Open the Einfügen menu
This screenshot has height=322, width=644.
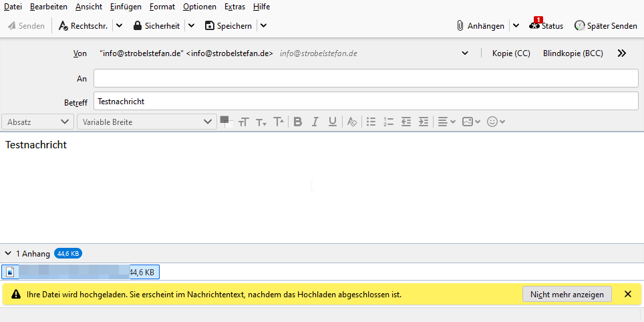[x=126, y=7]
